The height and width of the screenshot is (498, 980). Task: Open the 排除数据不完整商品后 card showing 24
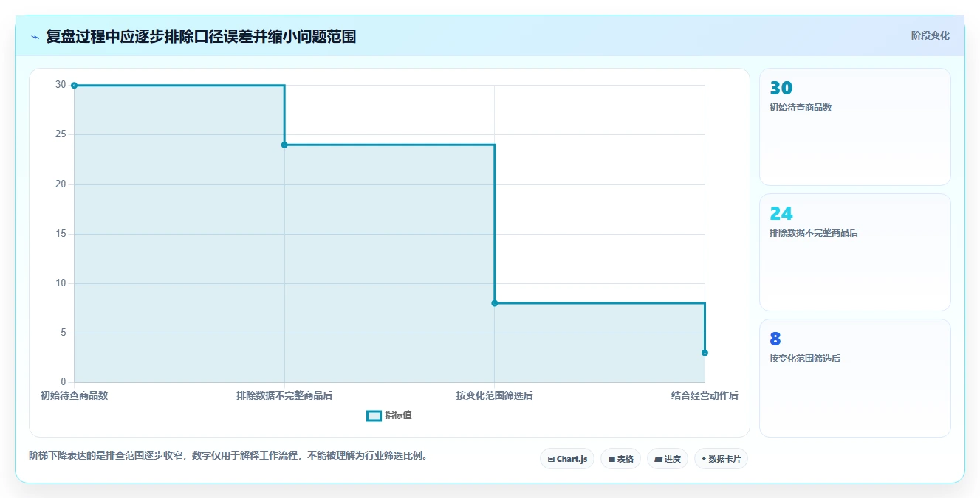click(854, 252)
